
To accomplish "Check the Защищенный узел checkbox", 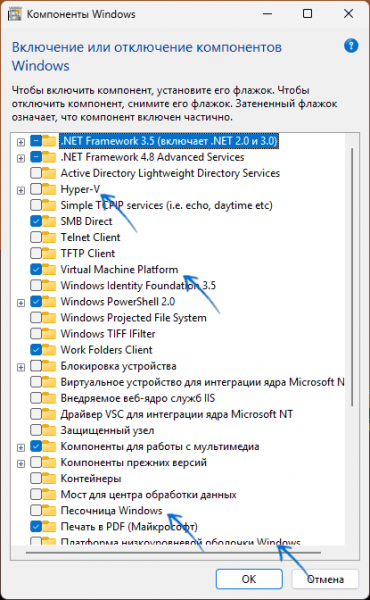I will 36,430.
